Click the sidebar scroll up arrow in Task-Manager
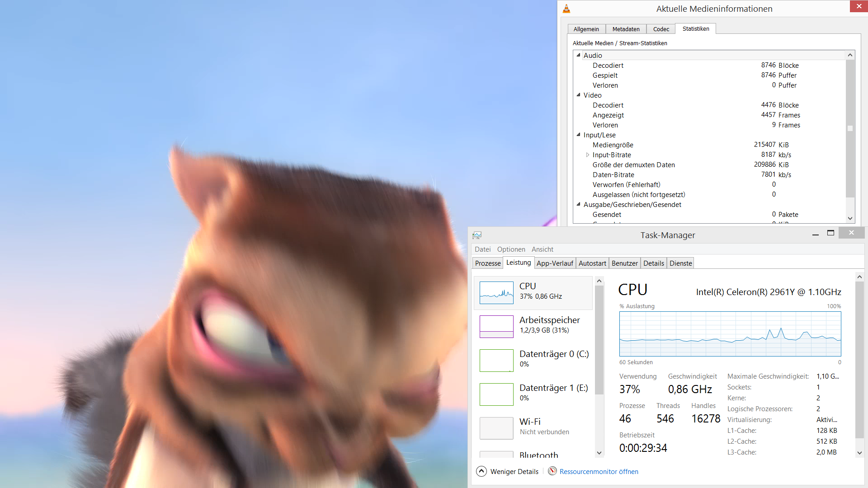This screenshot has height=488, width=868. [x=599, y=281]
